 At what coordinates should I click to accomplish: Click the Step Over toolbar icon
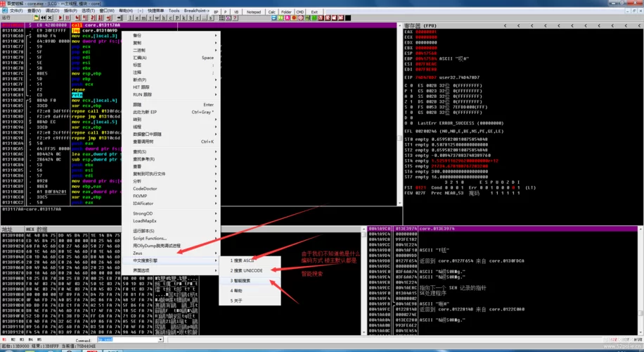pyautogui.click(x=84, y=18)
